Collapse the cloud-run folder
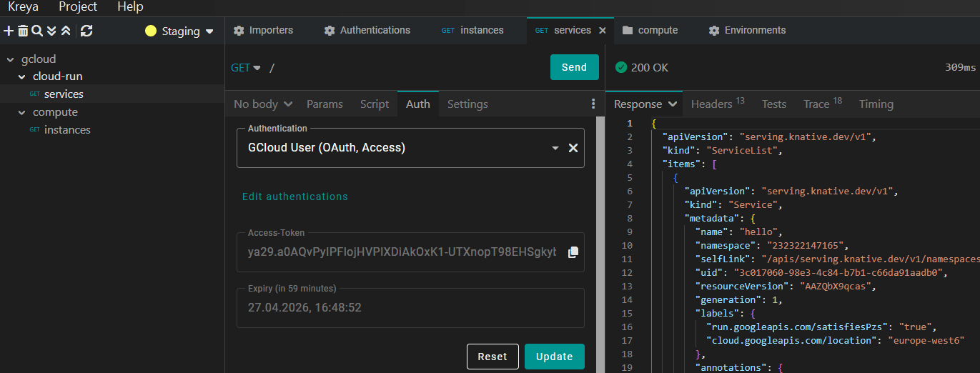Screen dimensions: 980x373 click(22, 76)
